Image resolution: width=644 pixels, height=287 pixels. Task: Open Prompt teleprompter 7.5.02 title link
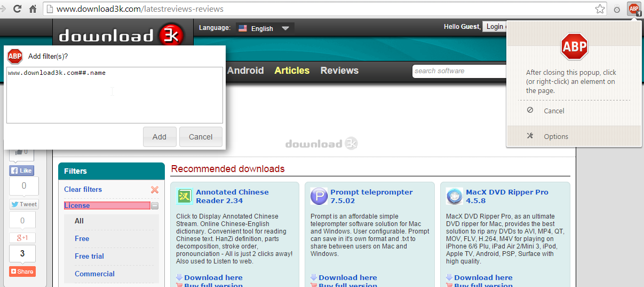371,196
